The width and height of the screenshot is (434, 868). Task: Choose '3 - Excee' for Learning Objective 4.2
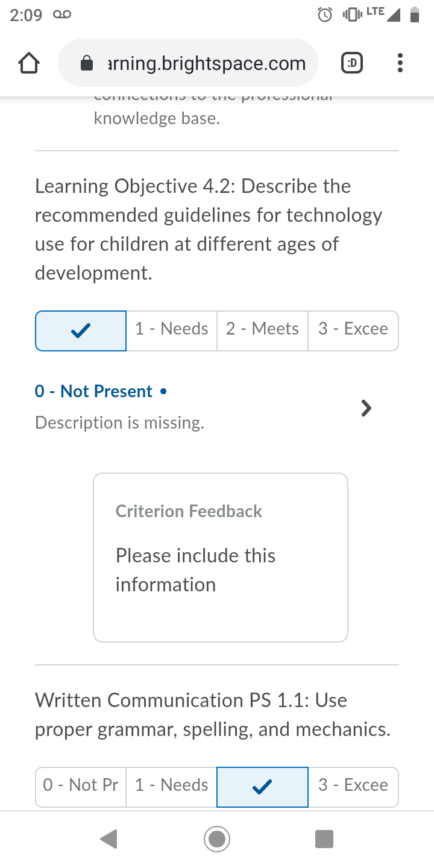coord(353,331)
